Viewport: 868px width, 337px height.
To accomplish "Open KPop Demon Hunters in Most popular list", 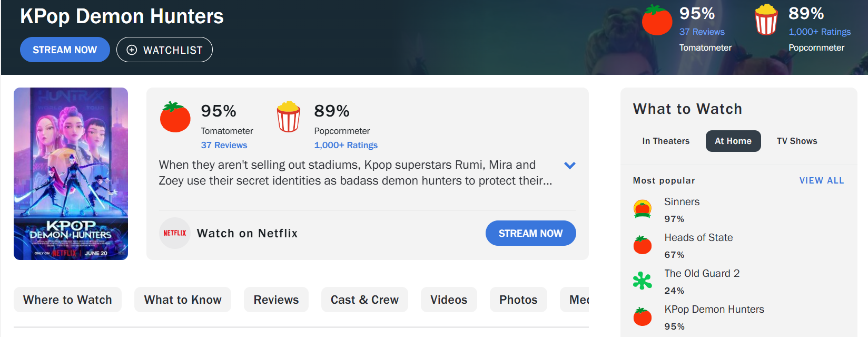I will (x=714, y=309).
